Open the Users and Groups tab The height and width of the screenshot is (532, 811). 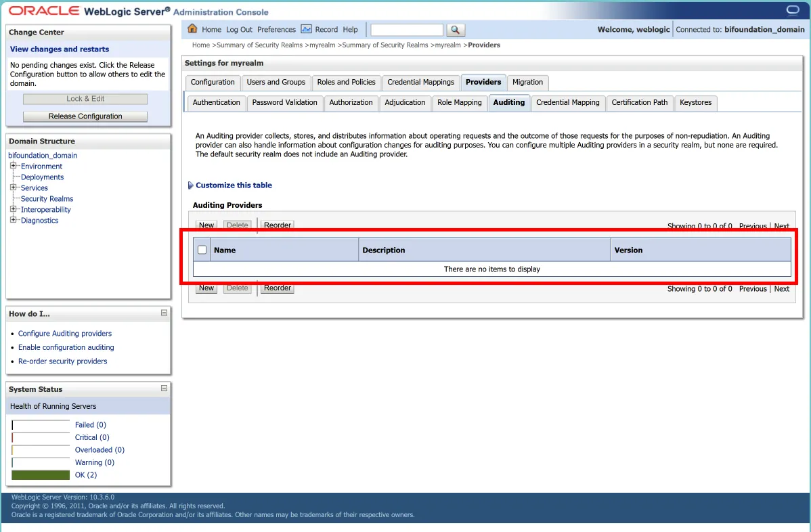coord(276,82)
